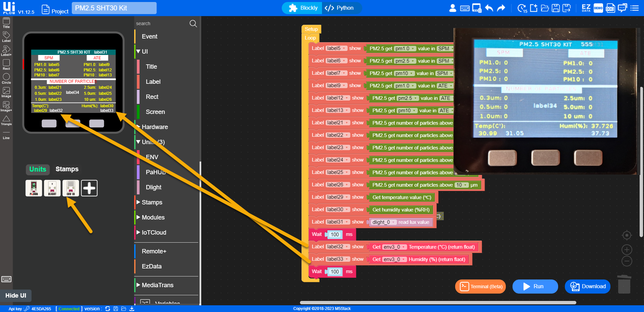Expand the Modules category

click(x=153, y=217)
